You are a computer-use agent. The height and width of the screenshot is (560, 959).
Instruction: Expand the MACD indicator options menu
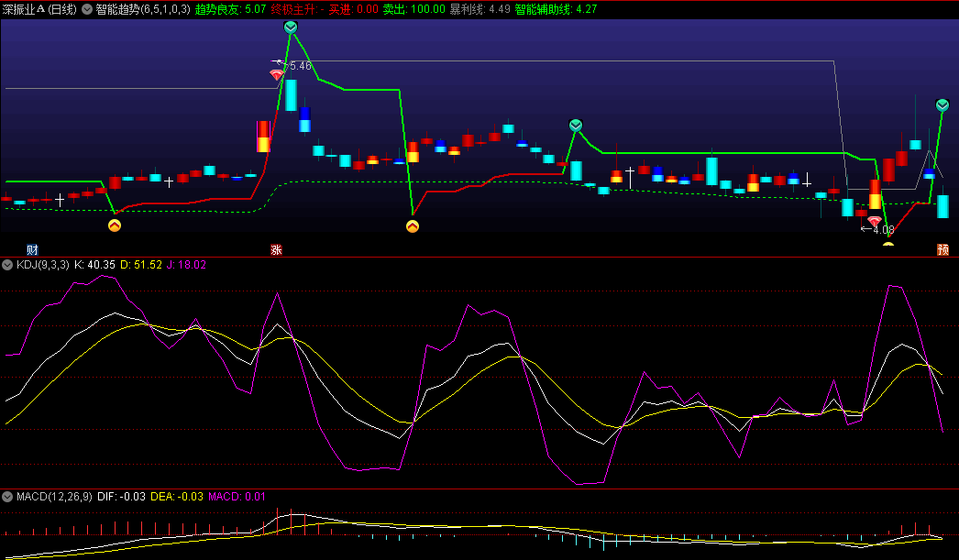click(8, 497)
